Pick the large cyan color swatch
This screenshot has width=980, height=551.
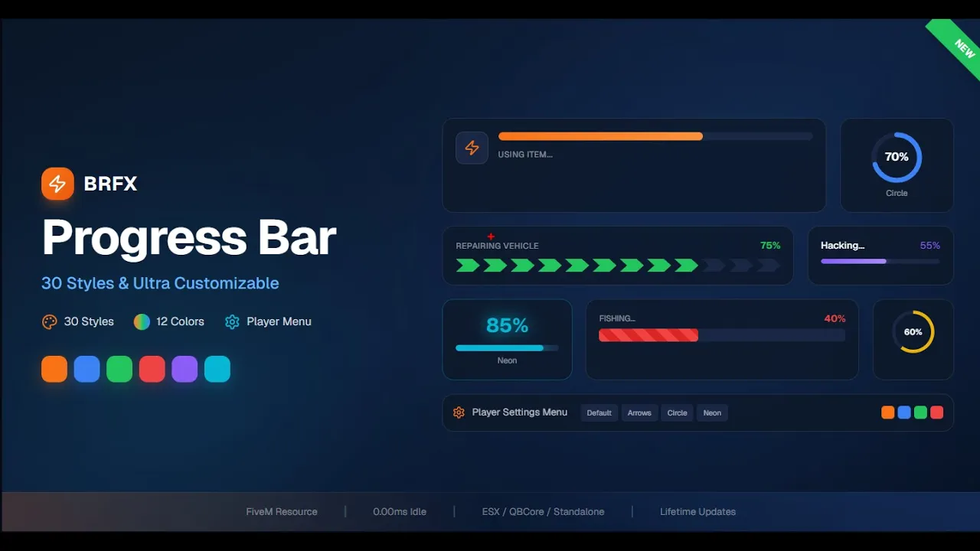click(x=217, y=369)
